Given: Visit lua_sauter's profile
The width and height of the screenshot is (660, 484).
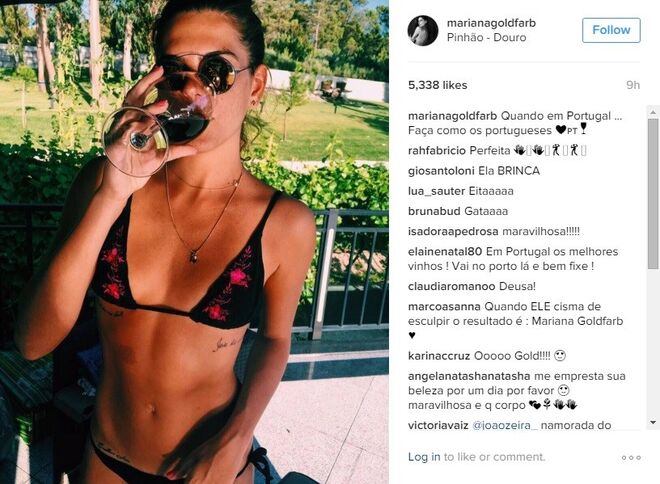Looking at the screenshot, I should click(x=436, y=191).
